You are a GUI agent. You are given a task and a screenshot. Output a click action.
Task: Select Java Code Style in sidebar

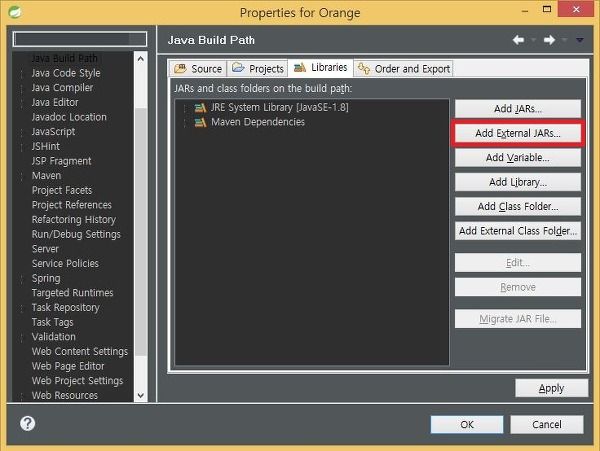66,73
